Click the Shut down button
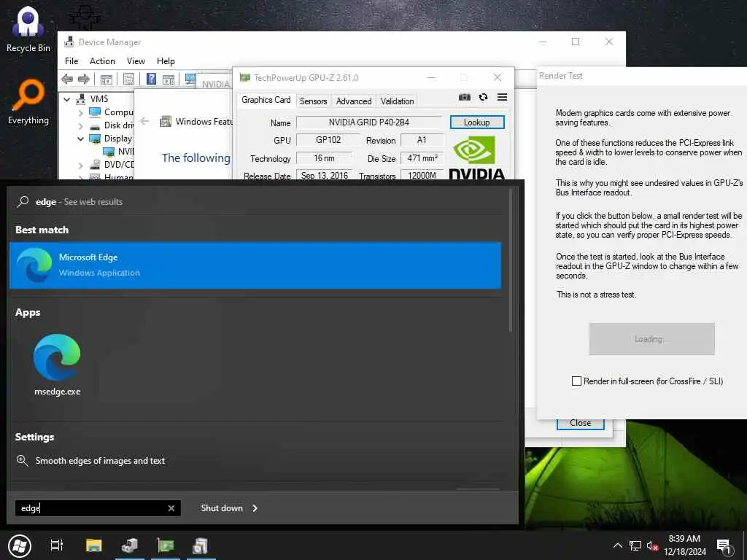Viewport: 747px width, 560px height. (x=222, y=508)
